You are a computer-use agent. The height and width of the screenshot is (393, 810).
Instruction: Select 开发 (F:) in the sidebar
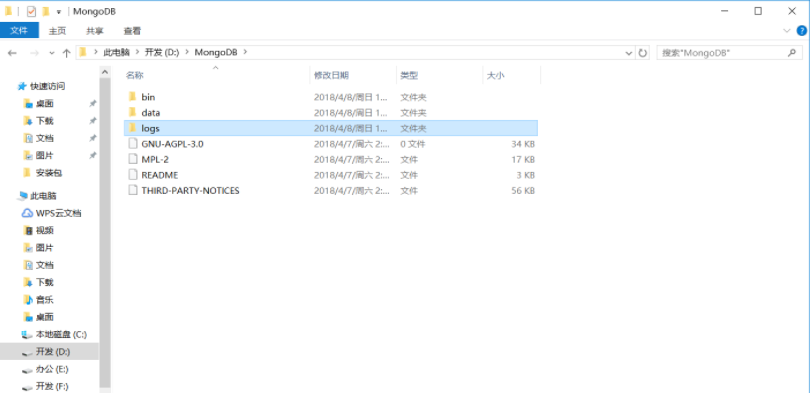(52, 386)
